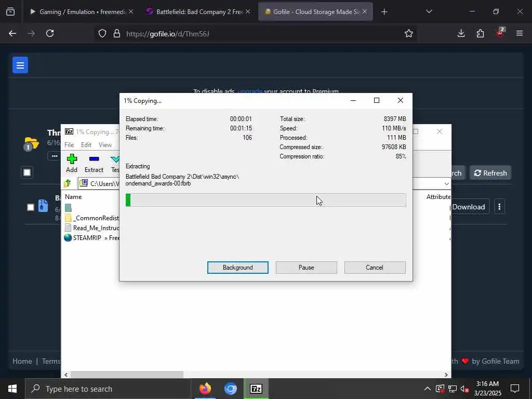Open the Firefox application menu
Screen dimensions: 532x399
(520, 33)
